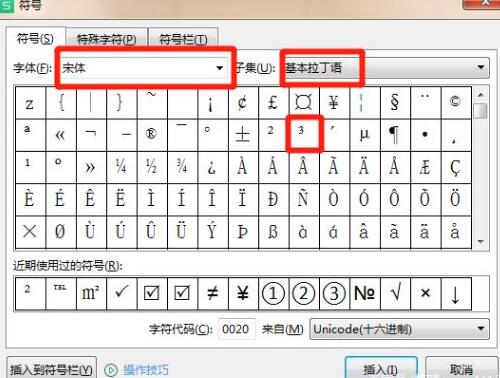The image size is (500, 378).
Task: Select the copyright © symbol
Action: pos(456,102)
